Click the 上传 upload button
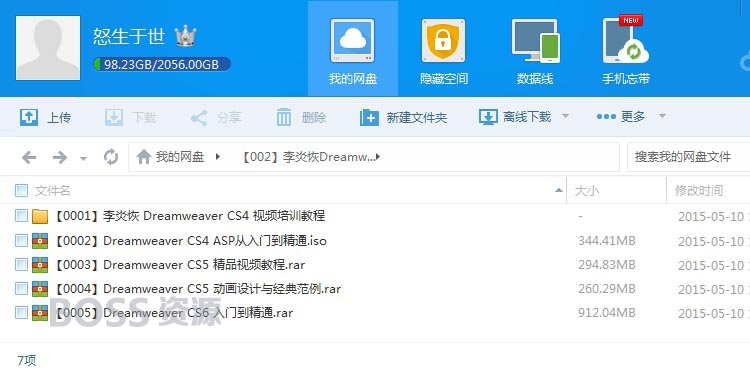 [45, 117]
